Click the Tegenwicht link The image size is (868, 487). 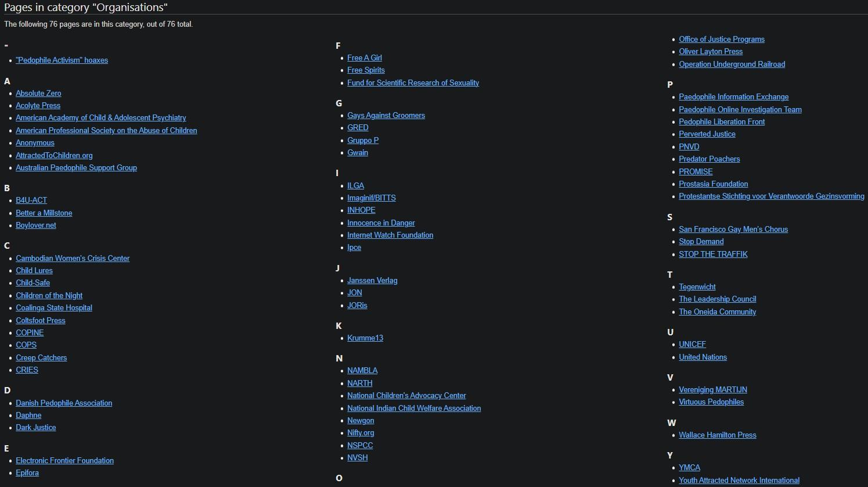coord(697,287)
